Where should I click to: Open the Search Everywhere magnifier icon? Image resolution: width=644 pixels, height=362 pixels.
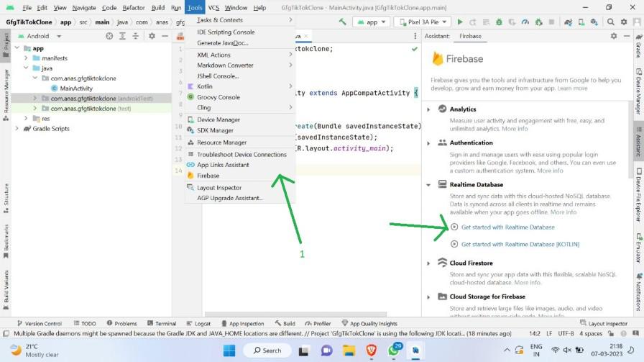click(611, 22)
